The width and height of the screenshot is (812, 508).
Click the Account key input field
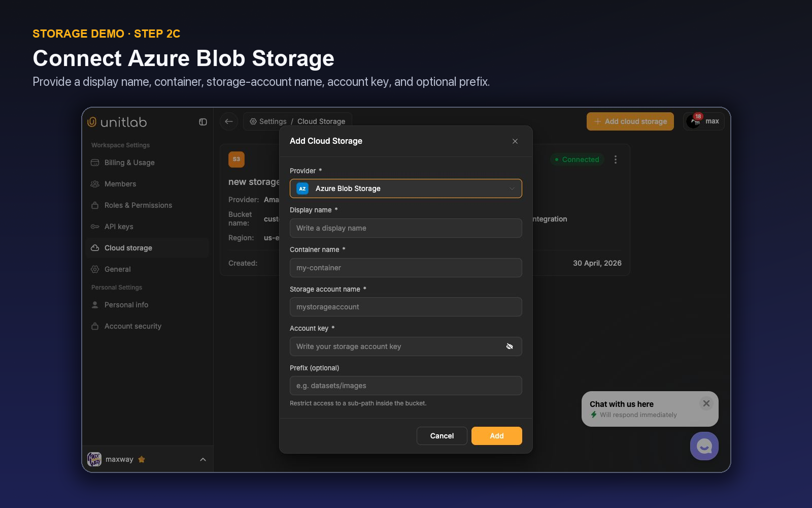tap(406, 346)
